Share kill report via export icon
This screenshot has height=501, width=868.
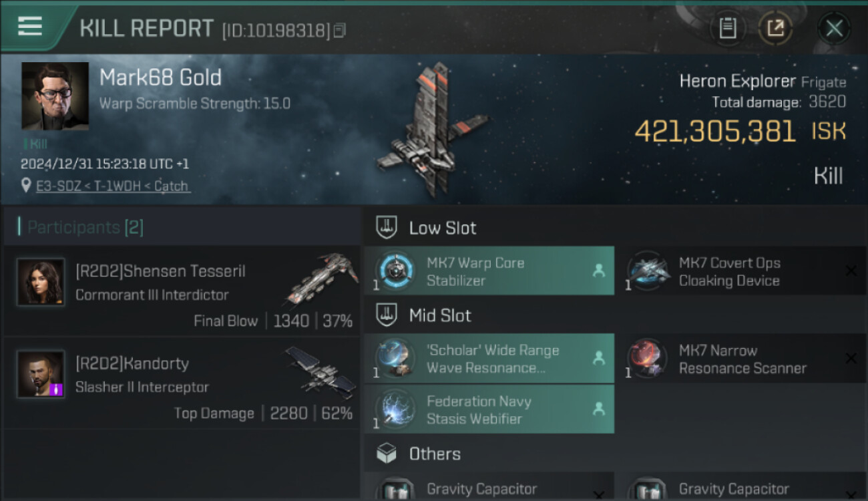pos(775,28)
